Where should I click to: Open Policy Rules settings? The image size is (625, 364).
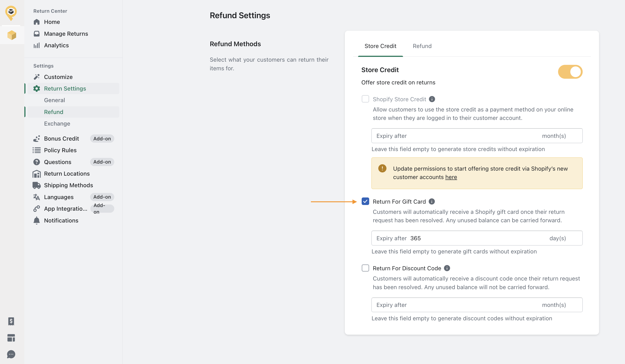coord(60,150)
